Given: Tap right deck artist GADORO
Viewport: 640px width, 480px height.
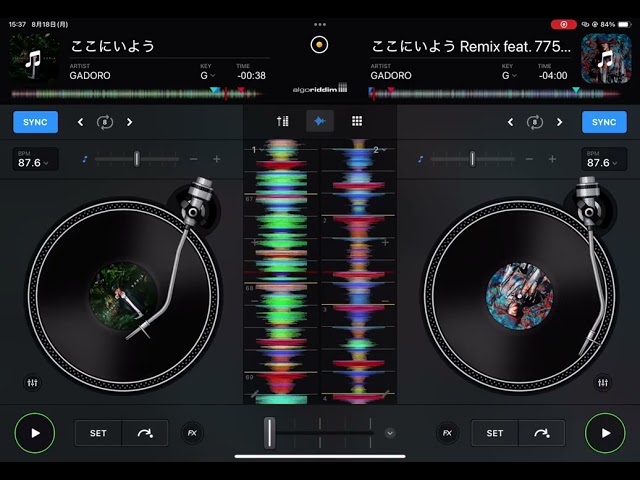Looking at the screenshot, I should (391, 76).
